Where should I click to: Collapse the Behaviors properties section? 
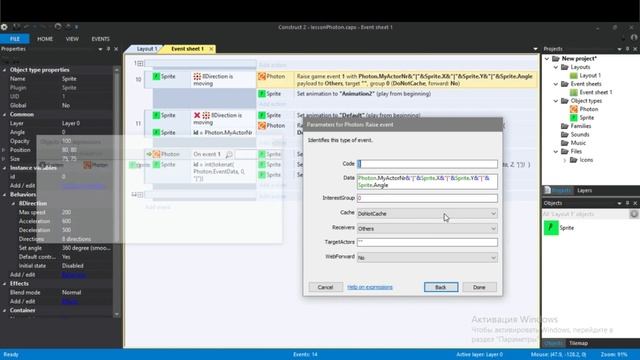4,195
